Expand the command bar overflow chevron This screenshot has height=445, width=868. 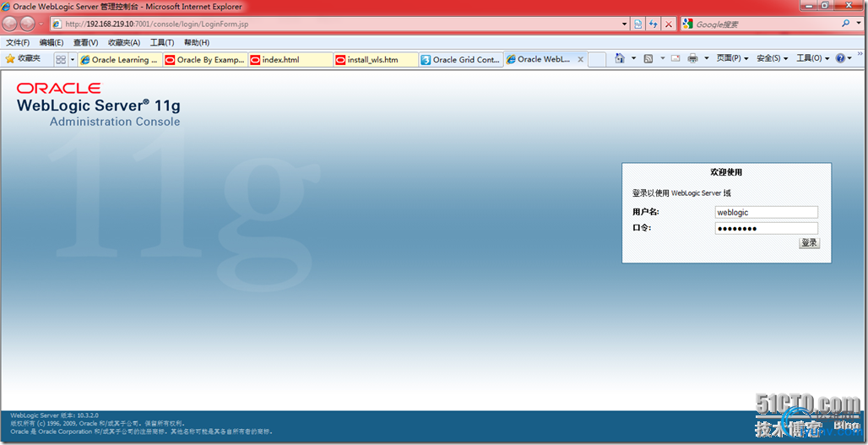tap(860, 54)
